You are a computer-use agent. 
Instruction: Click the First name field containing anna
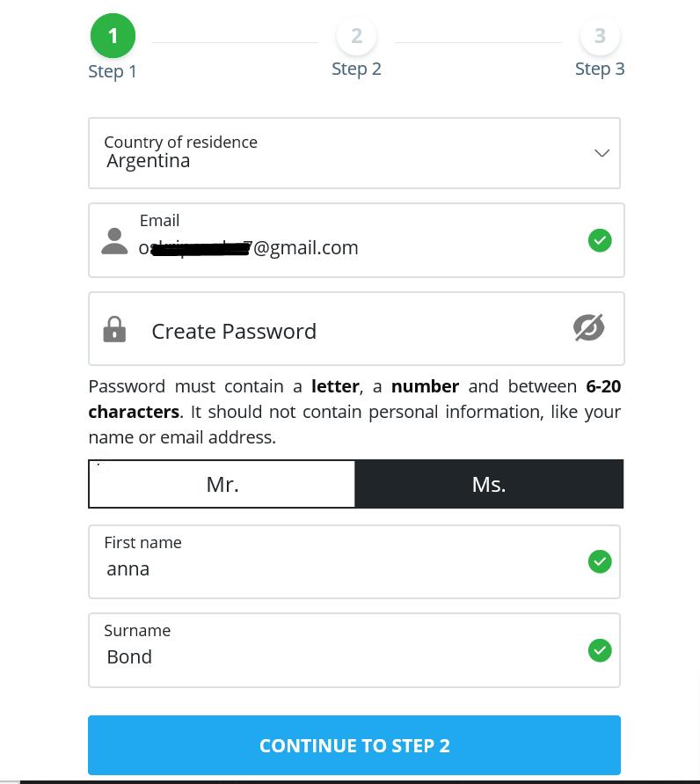354,561
